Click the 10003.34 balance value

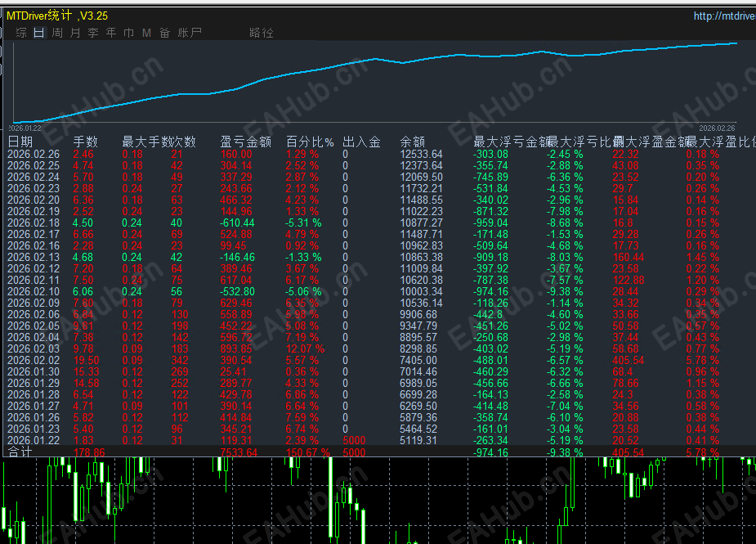[x=422, y=292]
